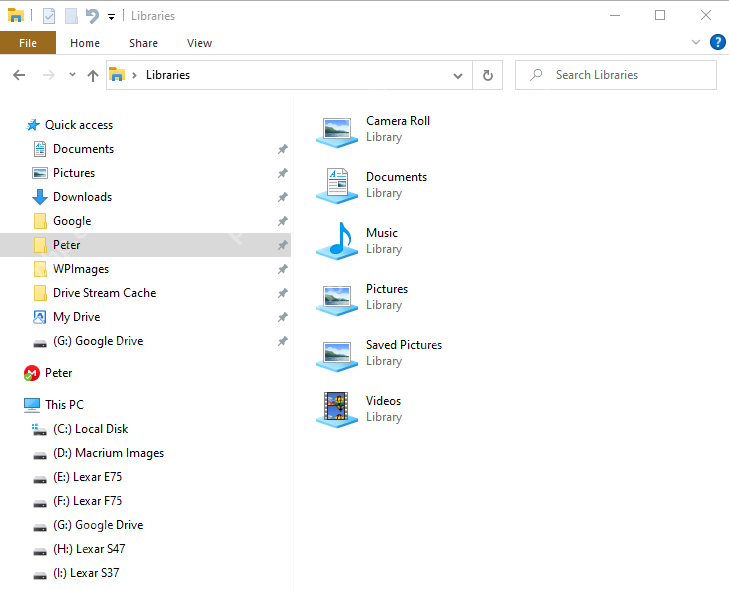The image size is (729, 590).
Task: Switch to the Share ribbon tab
Action: pyautogui.click(x=143, y=43)
